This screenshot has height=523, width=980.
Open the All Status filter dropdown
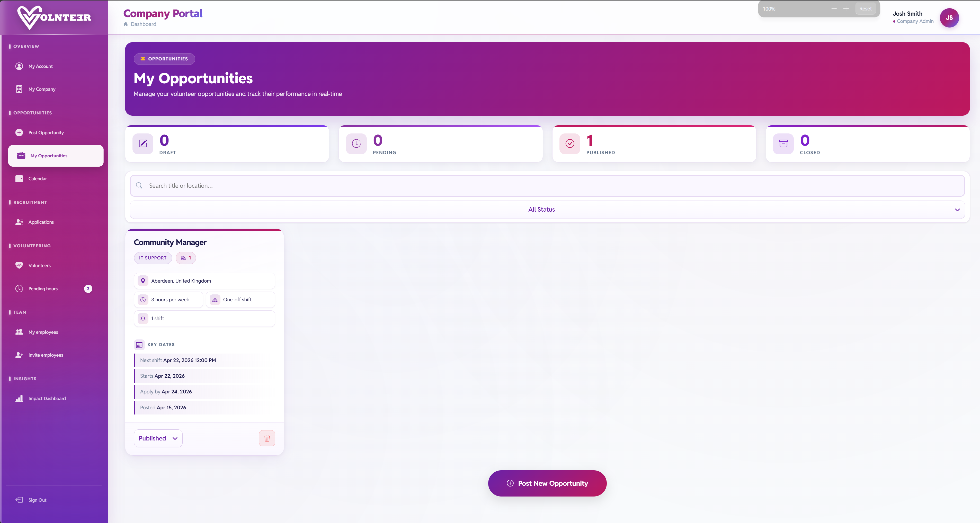pos(547,210)
